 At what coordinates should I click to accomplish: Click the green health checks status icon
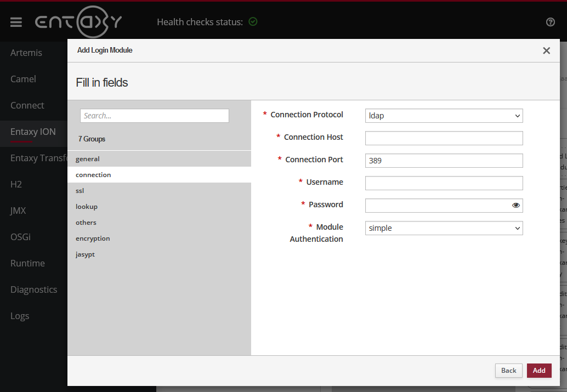coord(253,21)
